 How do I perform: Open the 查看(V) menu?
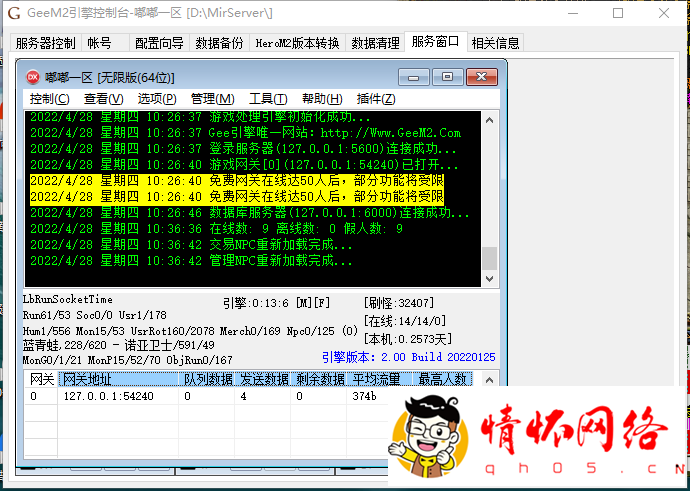[104, 99]
